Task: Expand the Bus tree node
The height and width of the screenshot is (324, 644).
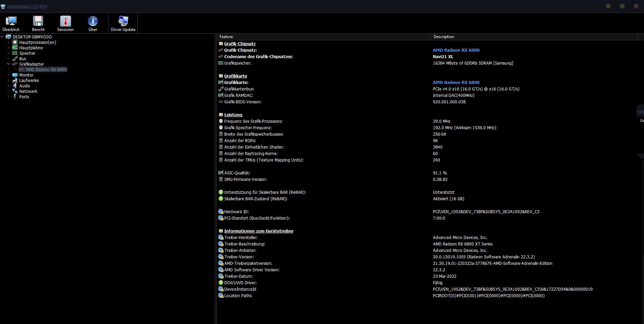Action: (x=9, y=59)
